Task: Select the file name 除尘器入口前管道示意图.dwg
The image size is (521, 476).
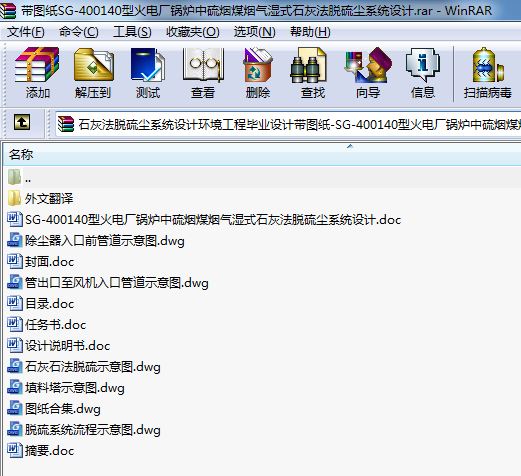Action: (105, 241)
